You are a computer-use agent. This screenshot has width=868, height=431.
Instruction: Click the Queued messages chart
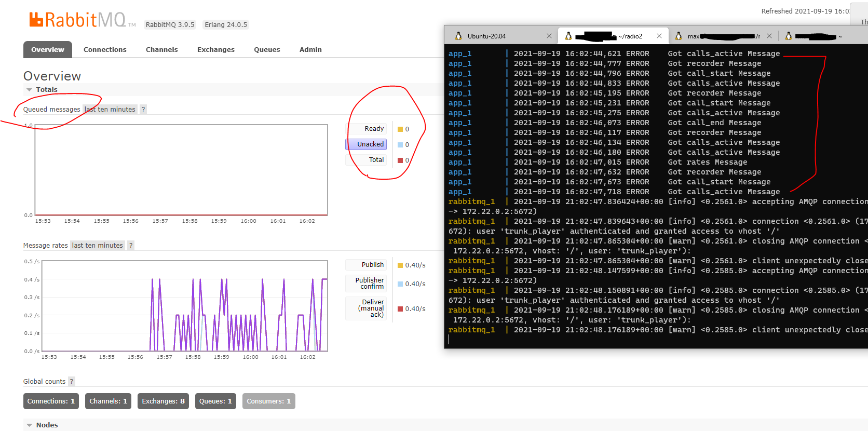coord(181,170)
